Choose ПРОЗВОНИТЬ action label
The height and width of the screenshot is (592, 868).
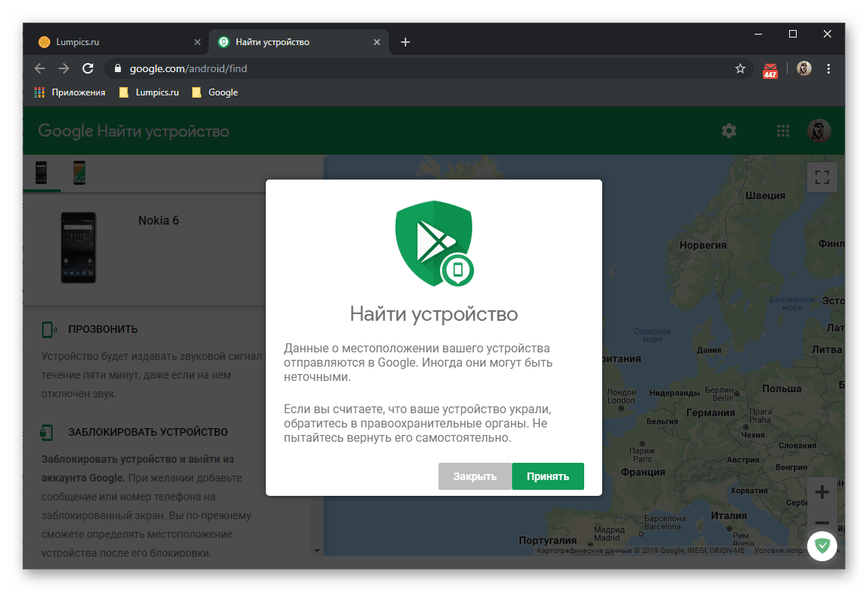pyautogui.click(x=103, y=330)
